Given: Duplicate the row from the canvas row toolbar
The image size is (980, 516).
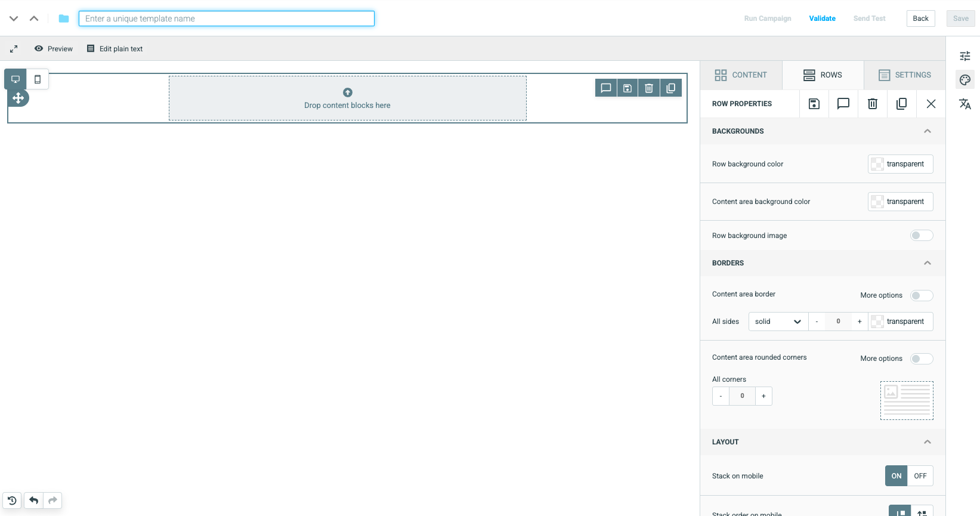Looking at the screenshot, I should tap(670, 88).
